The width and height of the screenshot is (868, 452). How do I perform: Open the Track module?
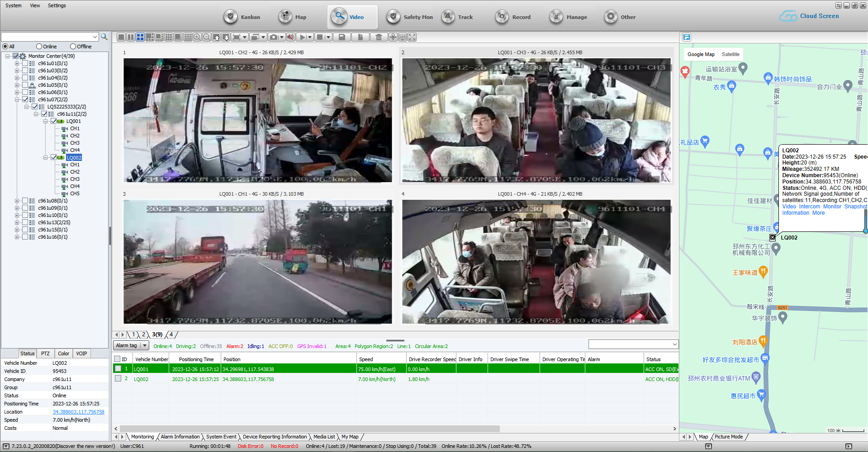pyautogui.click(x=457, y=17)
